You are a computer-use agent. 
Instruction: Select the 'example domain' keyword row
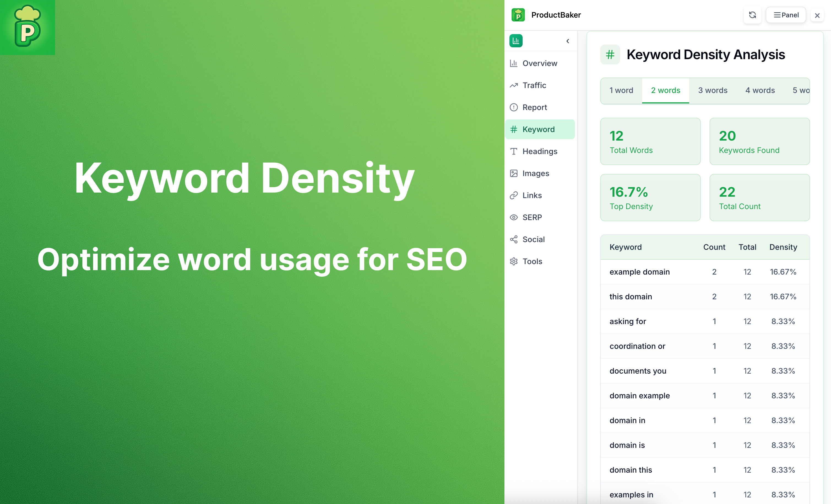[705, 272]
